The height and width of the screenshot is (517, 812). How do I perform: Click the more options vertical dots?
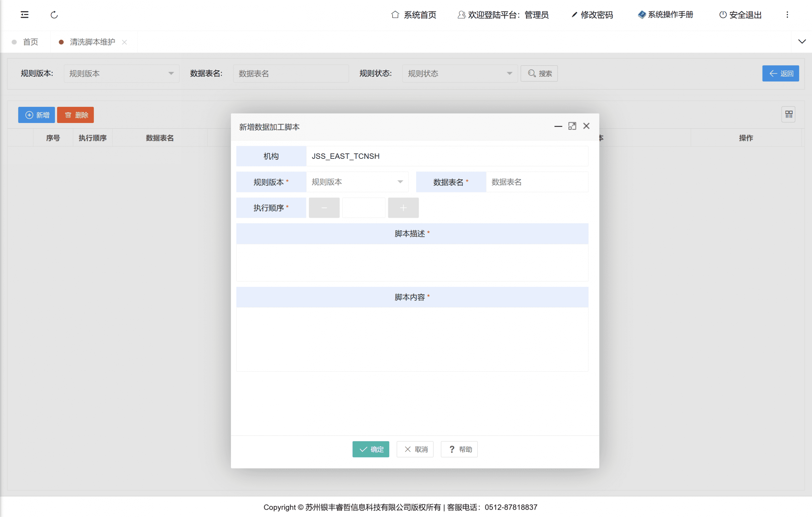pos(787,15)
